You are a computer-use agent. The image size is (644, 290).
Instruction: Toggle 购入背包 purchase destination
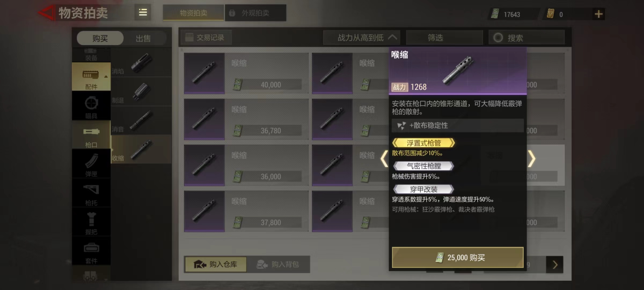tap(278, 264)
